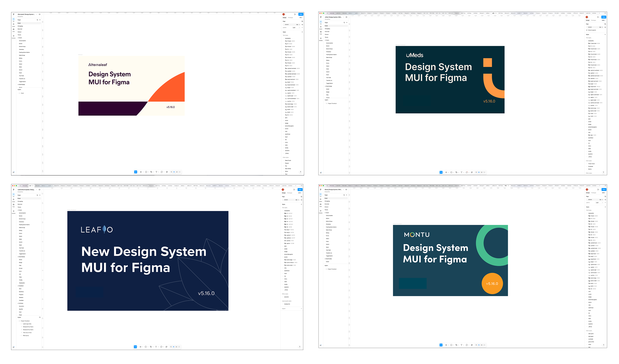Select the Pen tool in uMeds window toolbar

[456, 172]
